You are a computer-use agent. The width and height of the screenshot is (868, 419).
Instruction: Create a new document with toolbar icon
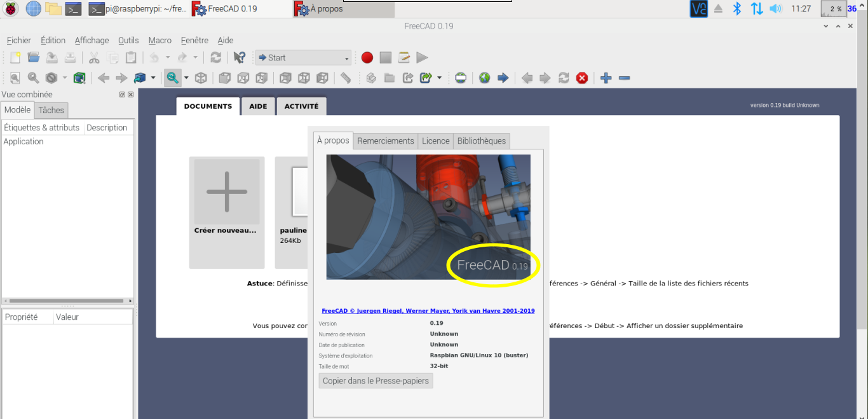click(15, 58)
